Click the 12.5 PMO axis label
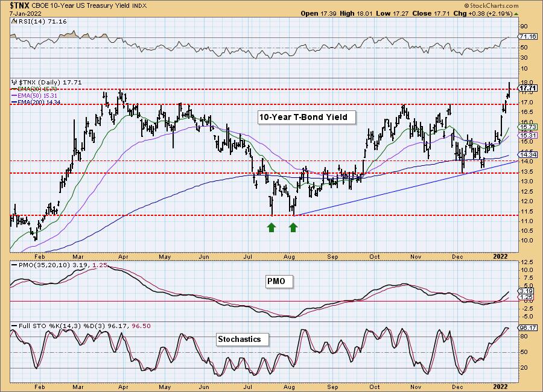The width and height of the screenshot is (543, 392). pyautogui.click(x=526, y=262)
